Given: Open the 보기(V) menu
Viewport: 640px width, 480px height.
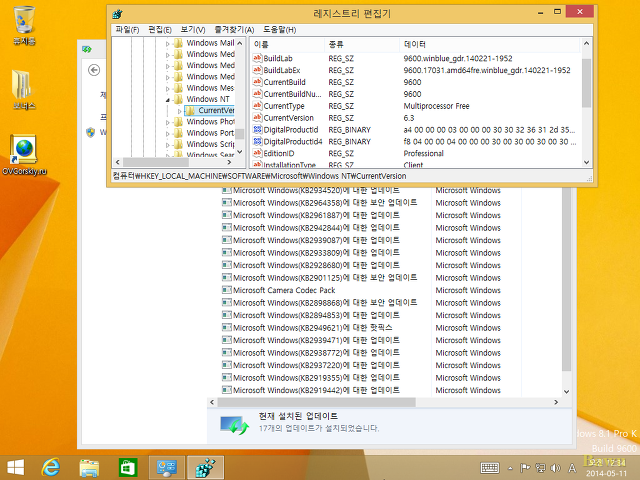Looking at the screenshot, I should 193,29.
